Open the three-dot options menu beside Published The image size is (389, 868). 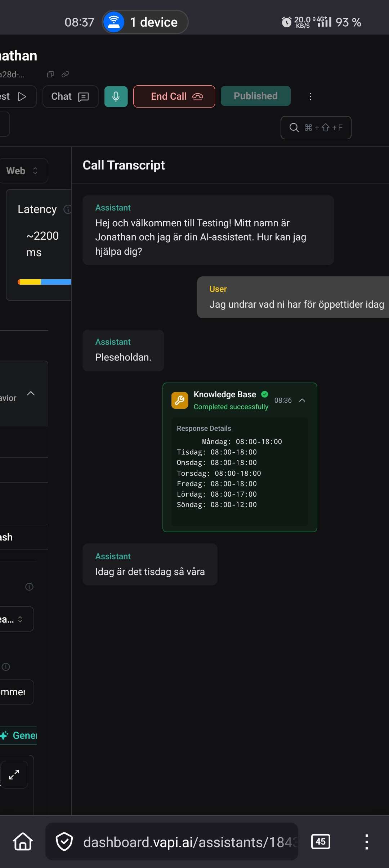click(x=310, y=96)
